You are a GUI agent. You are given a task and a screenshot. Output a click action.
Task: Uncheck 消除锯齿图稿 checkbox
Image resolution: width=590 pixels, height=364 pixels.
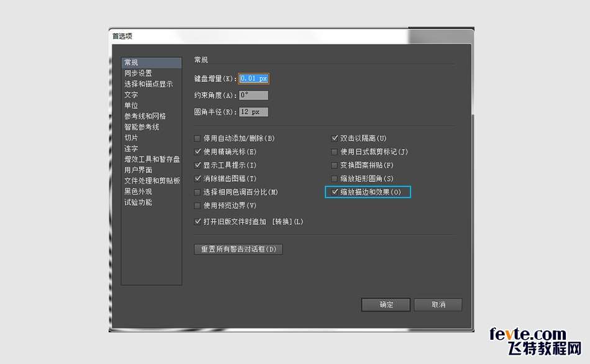point(197,178)
